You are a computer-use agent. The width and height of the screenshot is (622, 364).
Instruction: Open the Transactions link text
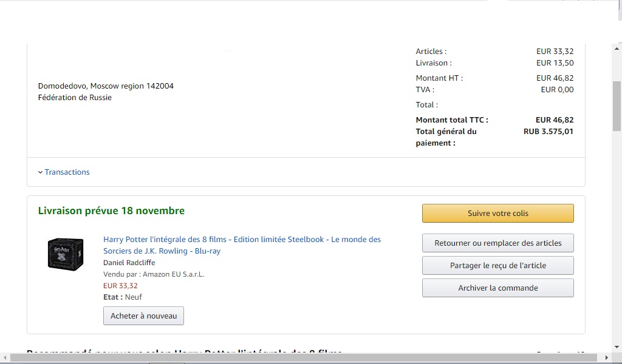67,172
